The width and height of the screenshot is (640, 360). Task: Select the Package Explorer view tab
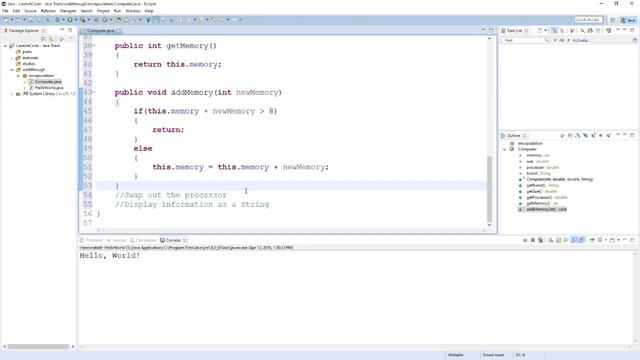point(24,31)
